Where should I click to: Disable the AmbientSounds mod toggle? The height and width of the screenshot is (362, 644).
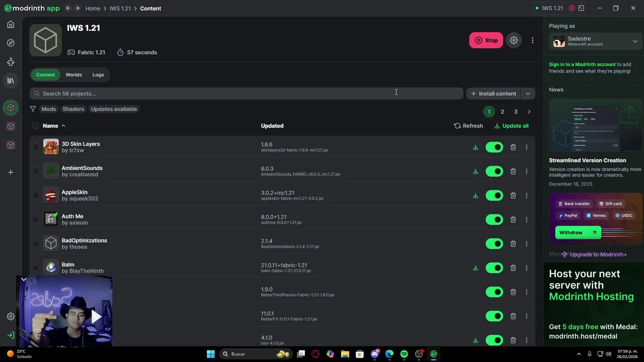coord(494,171)
